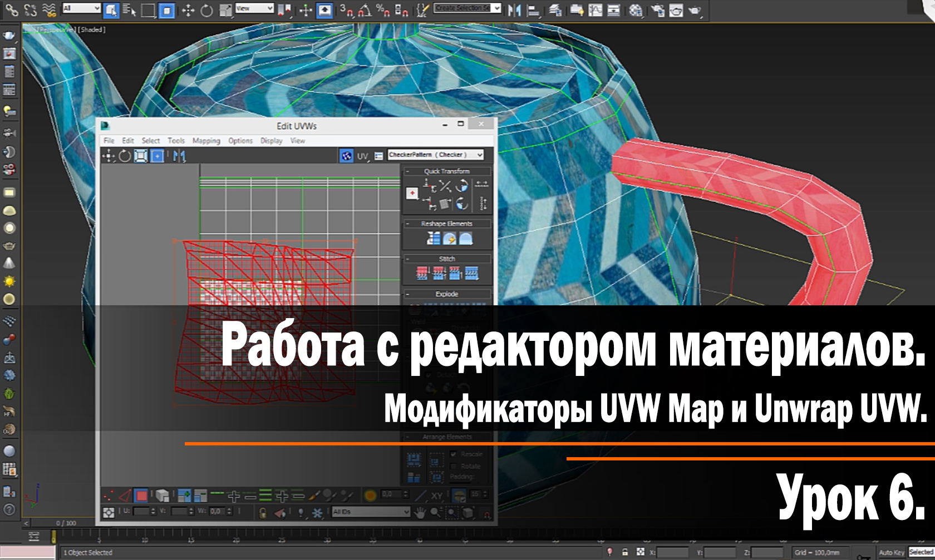Select the Rotate tool in Edit UVWs
Viewport: 935px width, 560px height.
(x=124, y=155)
